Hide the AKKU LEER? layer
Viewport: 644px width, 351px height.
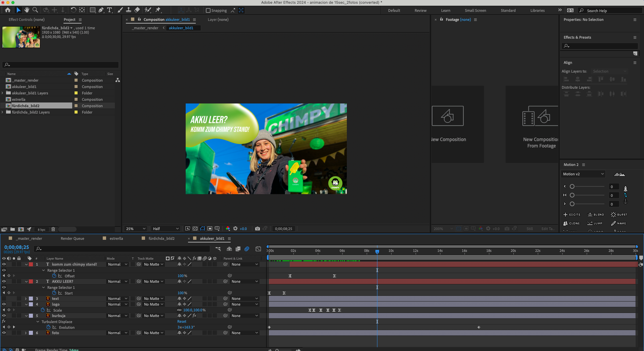coord(4,281)
